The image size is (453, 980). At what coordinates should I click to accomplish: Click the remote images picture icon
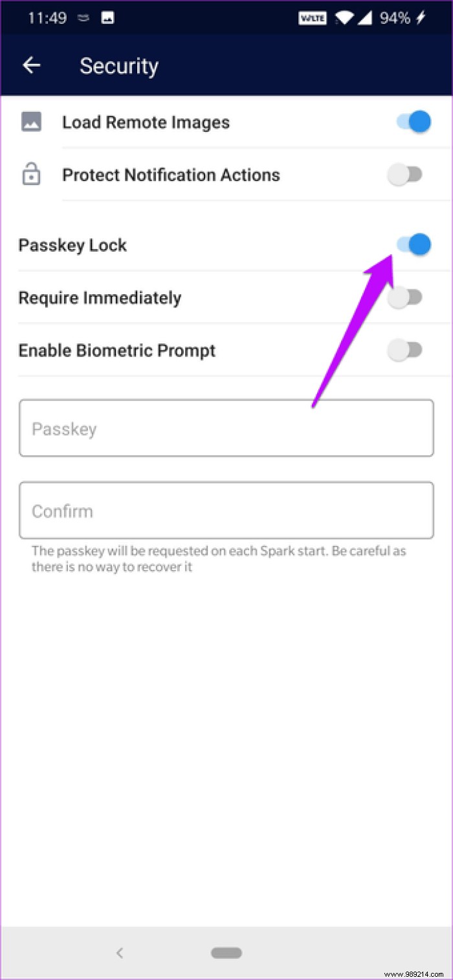click(31, 122)
